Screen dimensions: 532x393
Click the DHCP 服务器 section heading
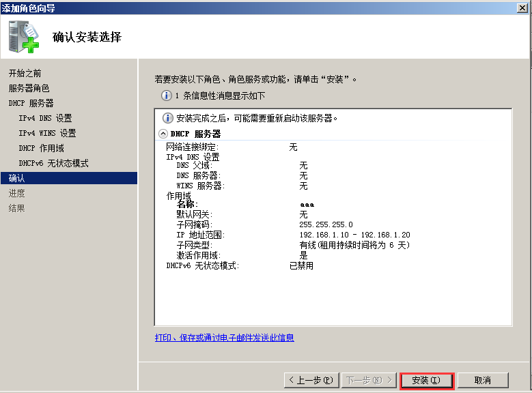pos(195,134)
